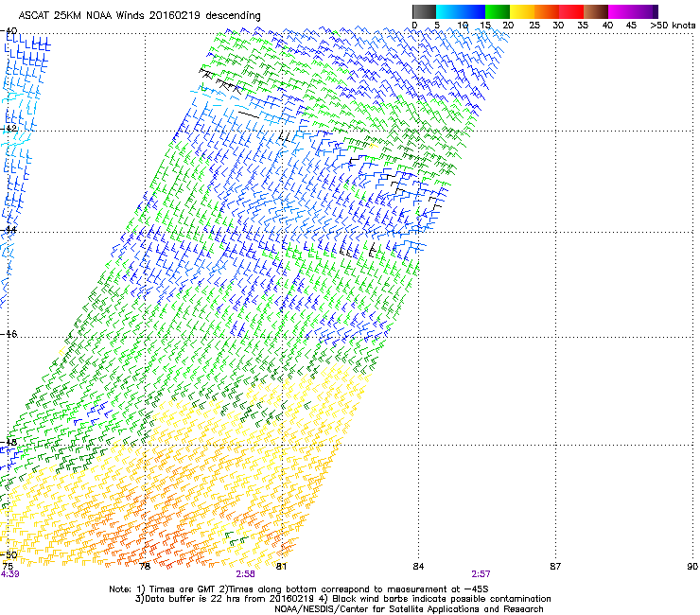Click the latitude label -44
Screen dimensions: 700x615
tap(9, 230)
